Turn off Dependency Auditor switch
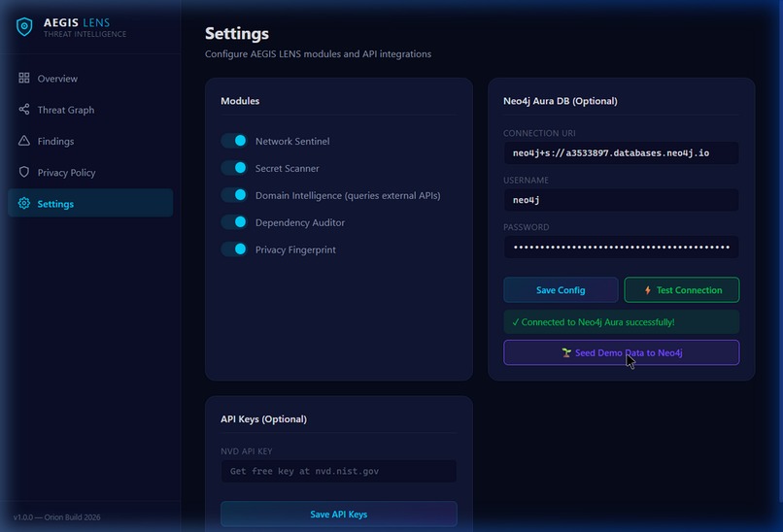 (234, 222)
